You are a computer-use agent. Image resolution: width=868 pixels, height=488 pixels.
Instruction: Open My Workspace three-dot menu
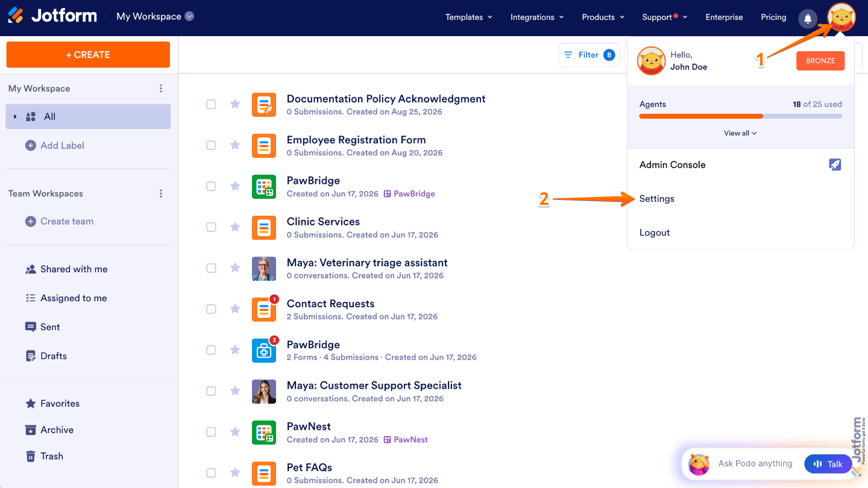click(x=161, y=89)
